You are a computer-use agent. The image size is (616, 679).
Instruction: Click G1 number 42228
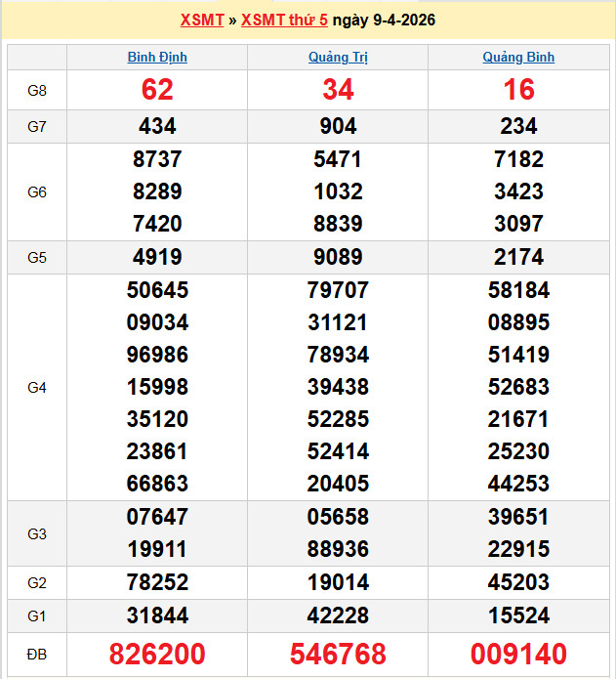[x=338, y=615]
